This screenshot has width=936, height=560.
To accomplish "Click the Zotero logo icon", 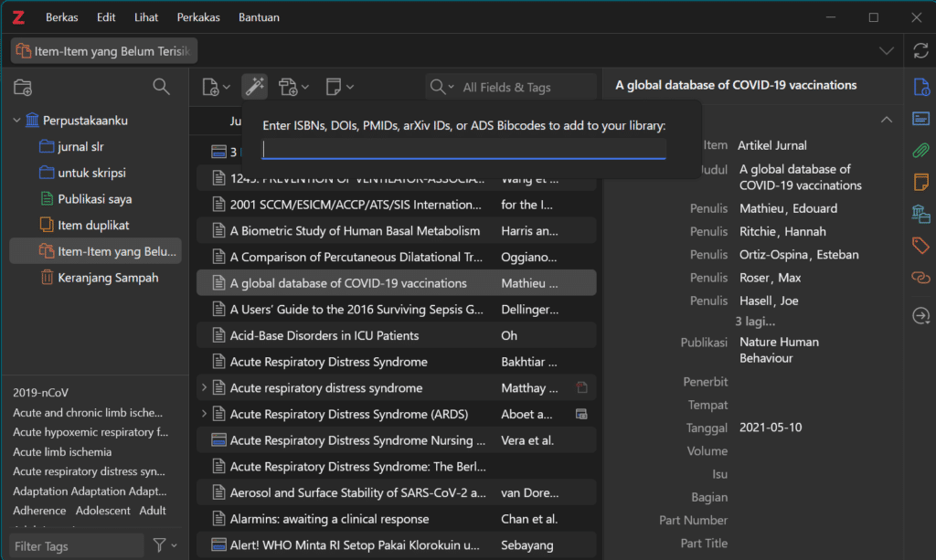I will point(18,17).
